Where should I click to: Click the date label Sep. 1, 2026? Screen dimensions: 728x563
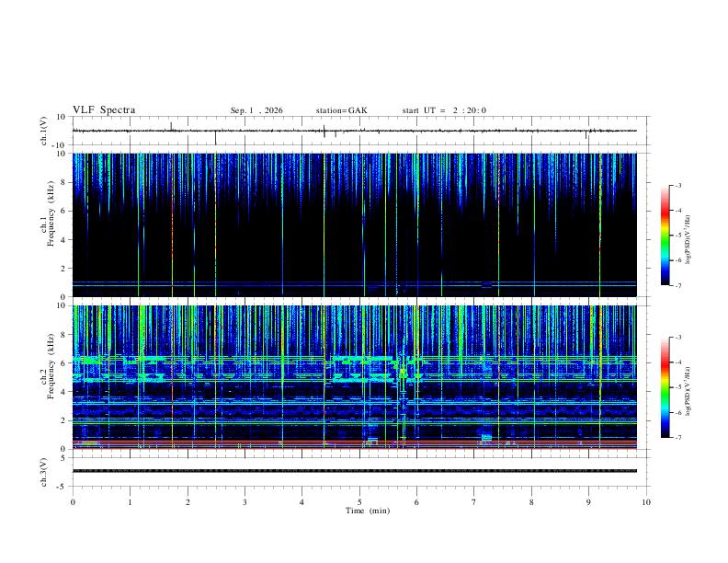(x=256, y=110)
